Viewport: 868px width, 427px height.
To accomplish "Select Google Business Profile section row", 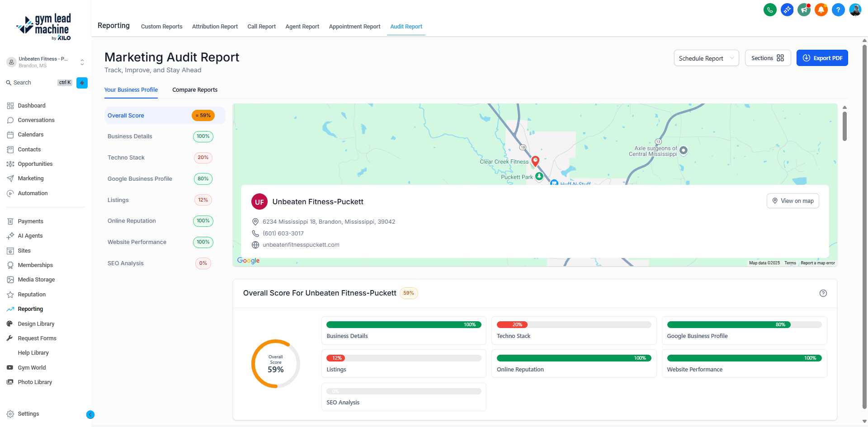I will [x=165, y=179].
